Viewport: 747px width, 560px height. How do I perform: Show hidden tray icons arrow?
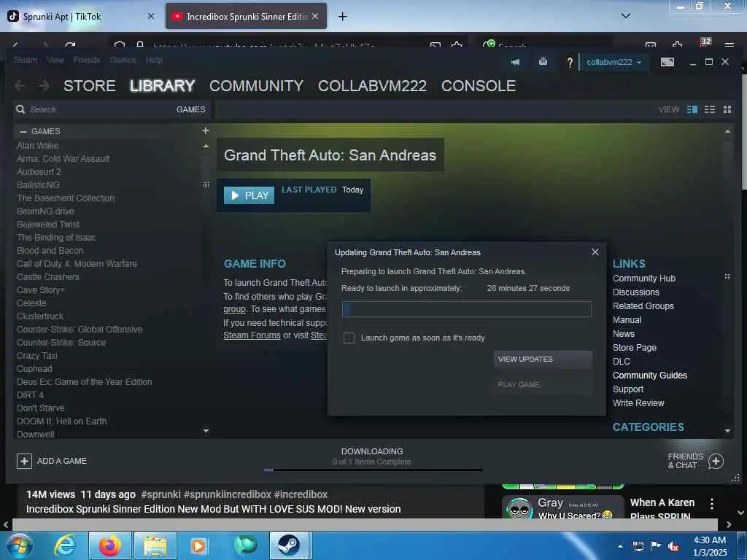pyautogui.click(x=620, y=546)
